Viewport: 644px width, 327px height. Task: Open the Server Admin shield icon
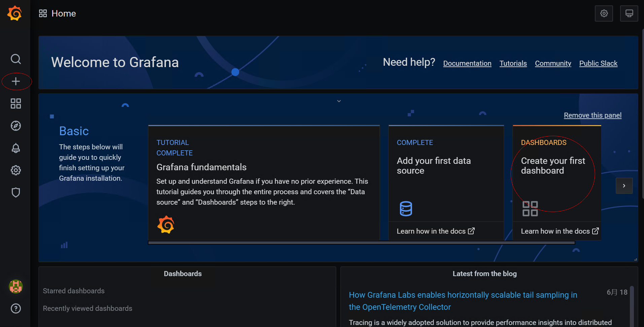point(16,192)
